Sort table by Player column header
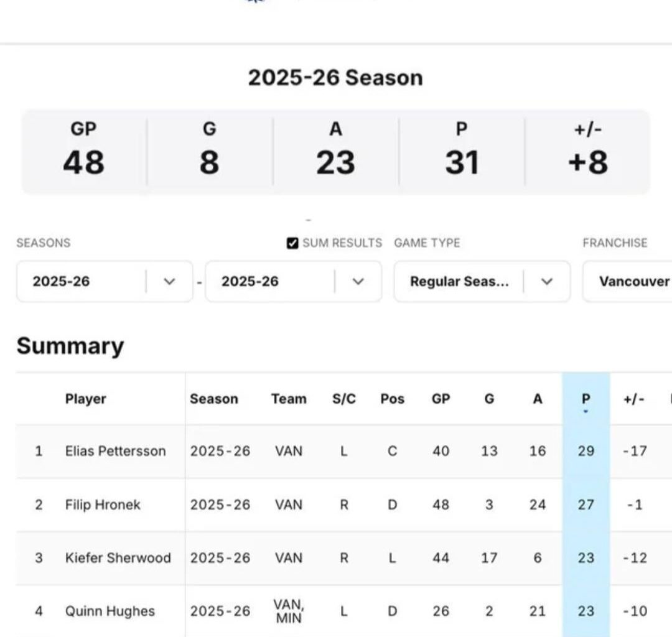The image size is (672, 637). [85, 399]
